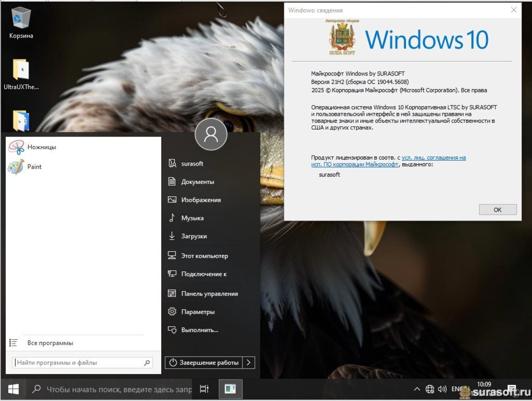The width and height of the screenshot is (532, 401).
Task: Launch Paint from start menu
Action: [83, 166]
